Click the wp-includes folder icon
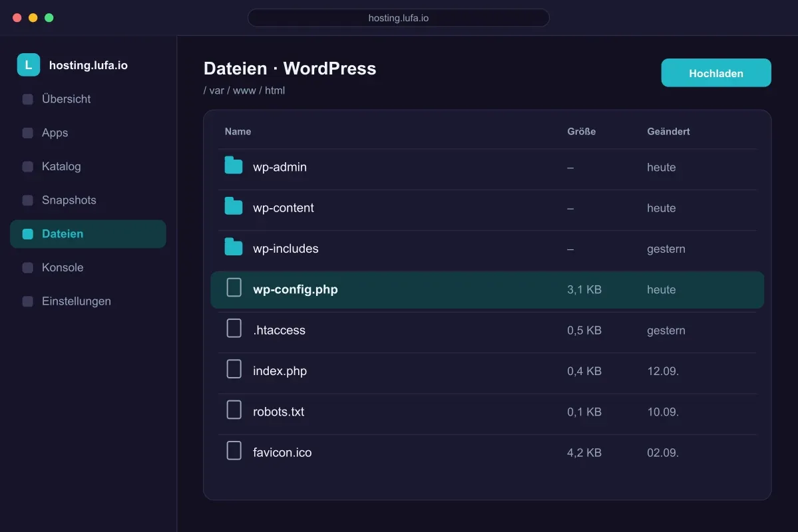This screenshot has width=798, height=532. click(x=234, y=247)
